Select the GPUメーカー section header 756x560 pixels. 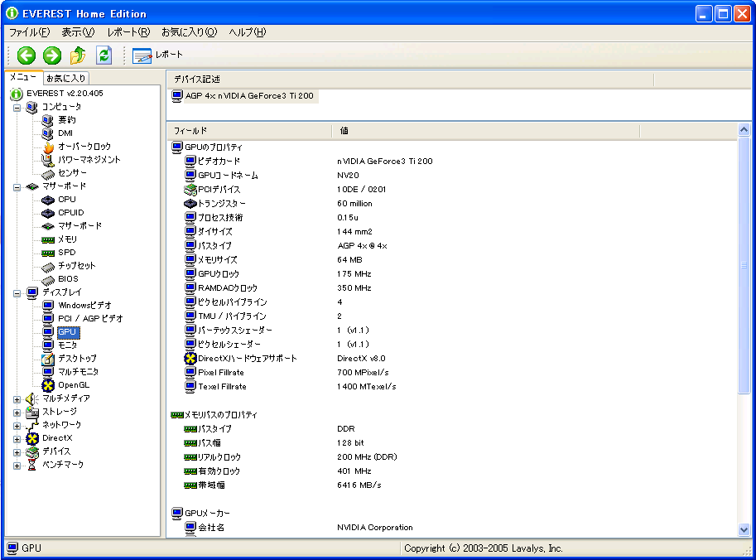tap(201, 514)
